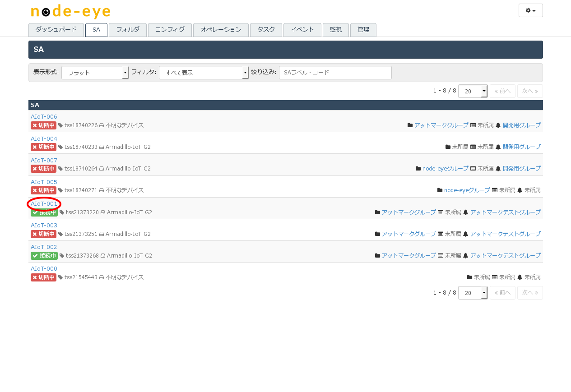The image size is (571, 392).
Task: Click the tag icon beside tss18740226
Action: coord(60,125)
